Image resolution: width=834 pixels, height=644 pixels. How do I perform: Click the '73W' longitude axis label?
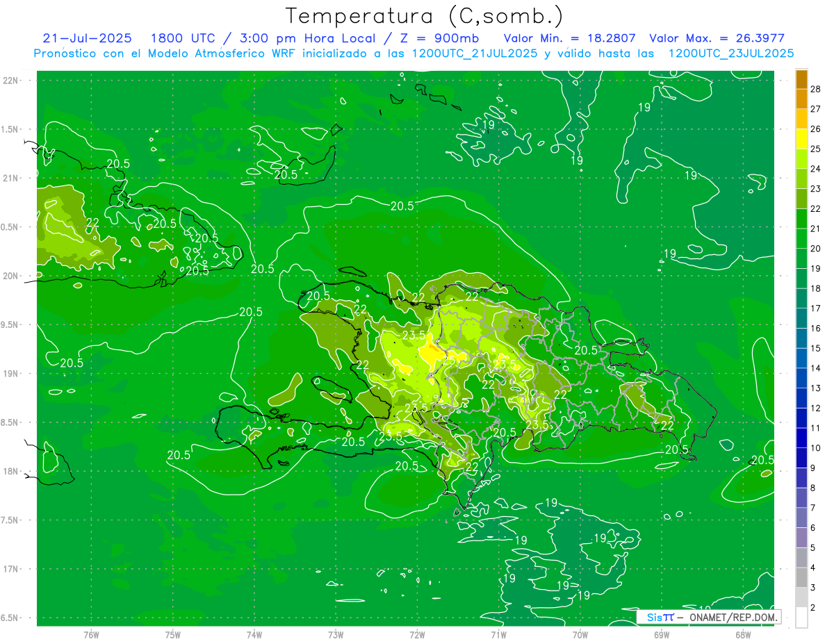point(336,635)
